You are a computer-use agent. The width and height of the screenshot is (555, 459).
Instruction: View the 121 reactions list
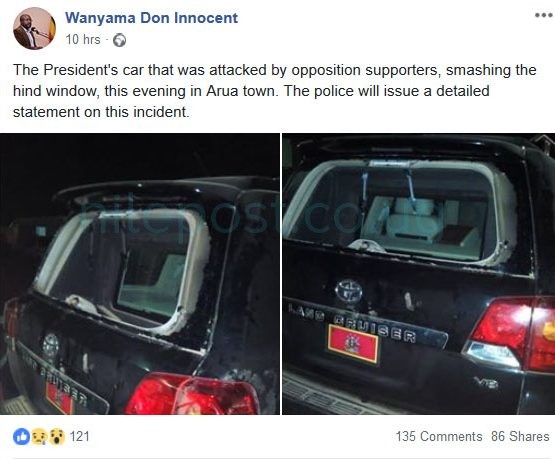point(79,436)
